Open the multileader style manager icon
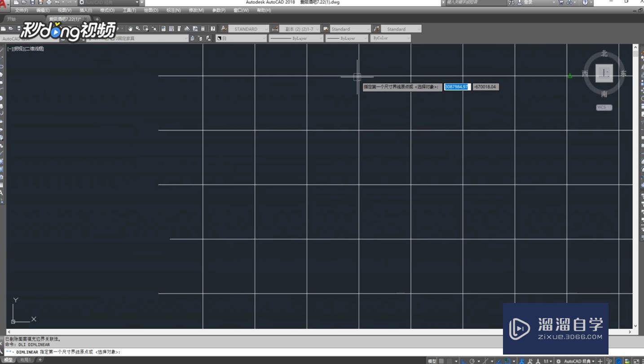 376,29
